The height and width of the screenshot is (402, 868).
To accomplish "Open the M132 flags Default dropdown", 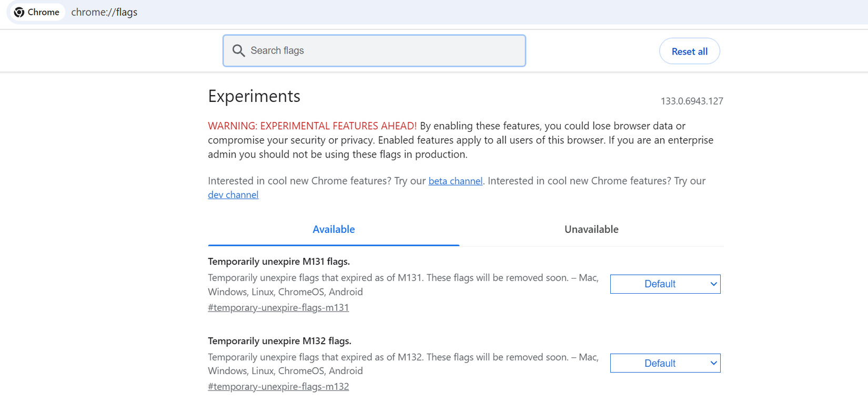I will [x=660, y=363].
